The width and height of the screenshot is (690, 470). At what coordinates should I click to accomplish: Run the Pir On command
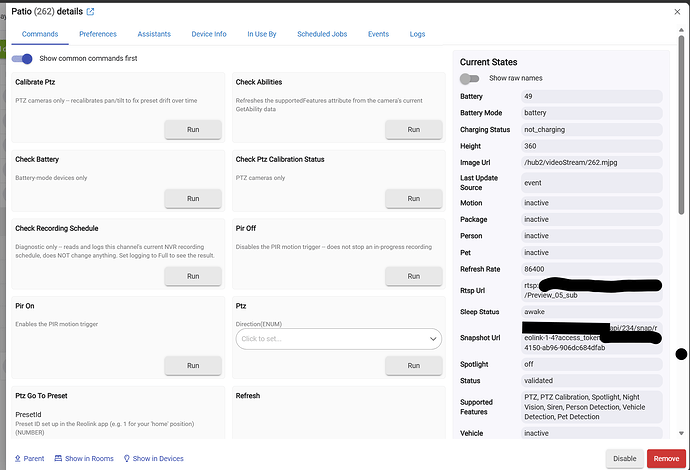pos(193,366)
